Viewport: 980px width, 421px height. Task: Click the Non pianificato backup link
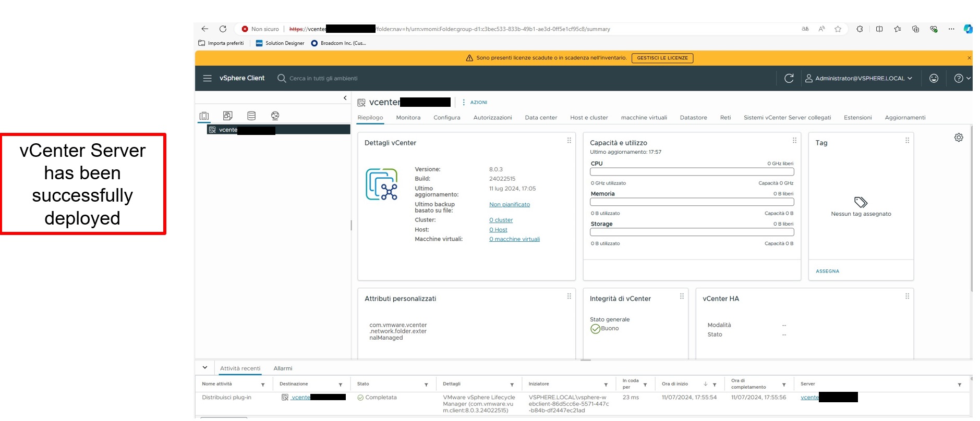coord(510,205)
